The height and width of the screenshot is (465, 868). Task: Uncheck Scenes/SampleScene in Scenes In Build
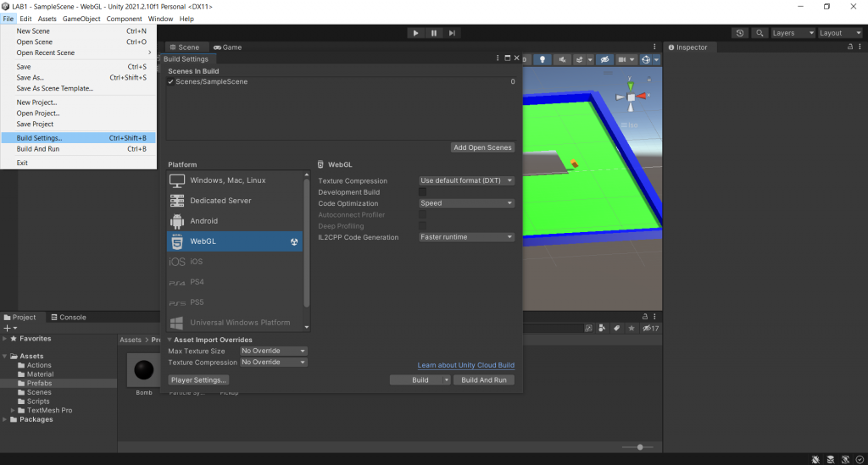[171, 82]
